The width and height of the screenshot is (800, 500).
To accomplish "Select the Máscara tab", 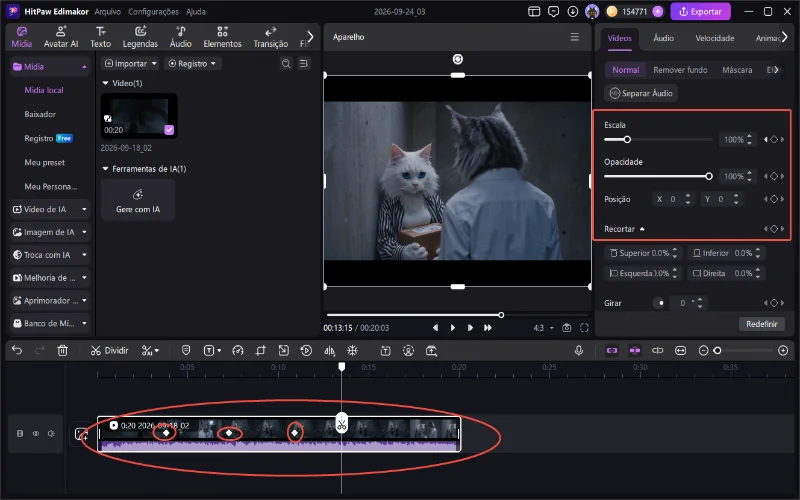I will pyautogui.click(x=737, y=70).
